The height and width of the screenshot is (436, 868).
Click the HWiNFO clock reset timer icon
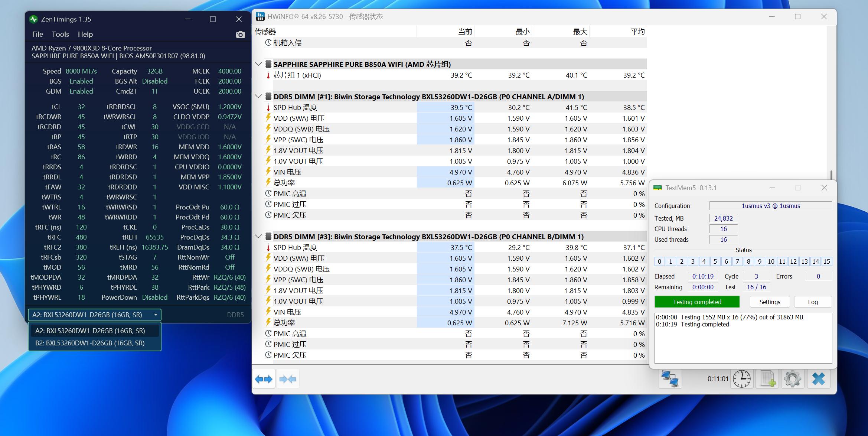(742, 379)
